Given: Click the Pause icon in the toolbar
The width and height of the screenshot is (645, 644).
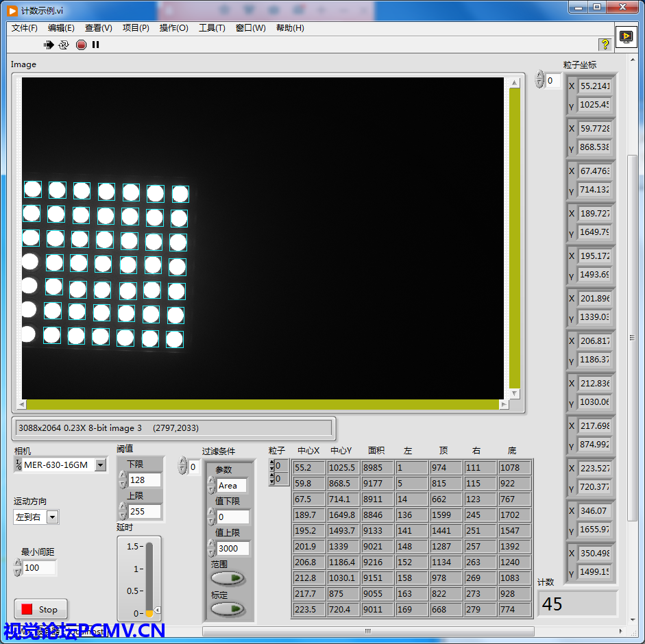Looking at the screenshot, I should 96,45.
